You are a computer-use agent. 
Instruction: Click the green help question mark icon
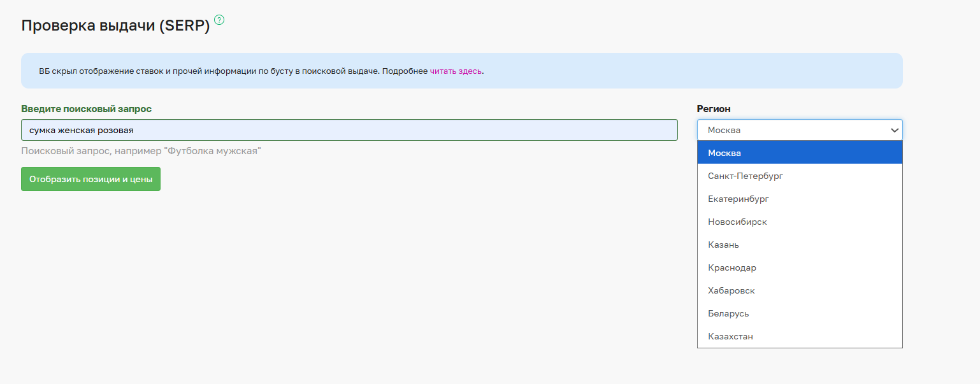click(x=219, y=20)
